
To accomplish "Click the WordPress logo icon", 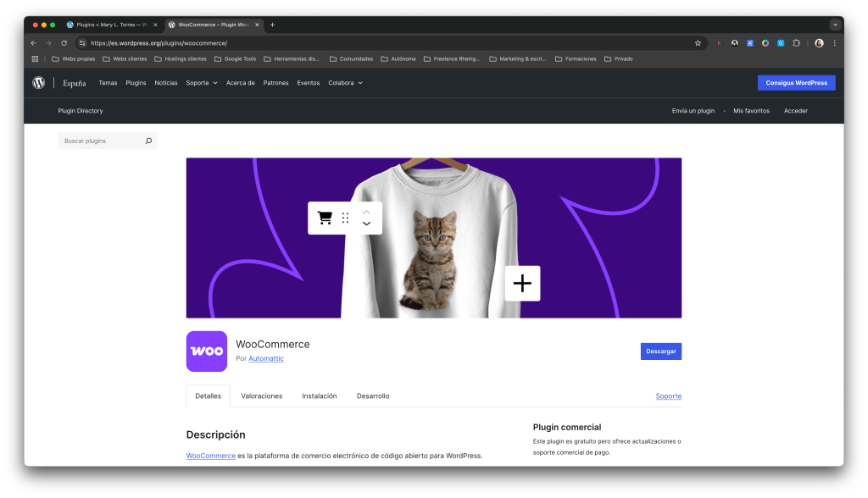I will [x=39, y=83].
